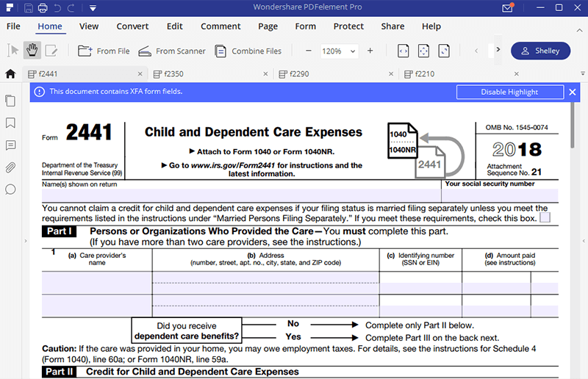Open the page thumbnails panel

10,101
